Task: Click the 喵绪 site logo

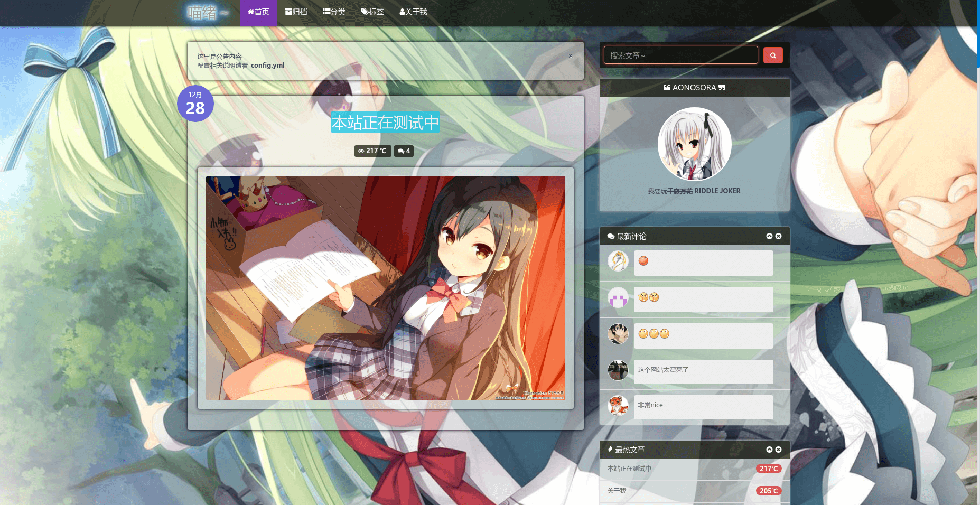Action: tap(208, 12)
